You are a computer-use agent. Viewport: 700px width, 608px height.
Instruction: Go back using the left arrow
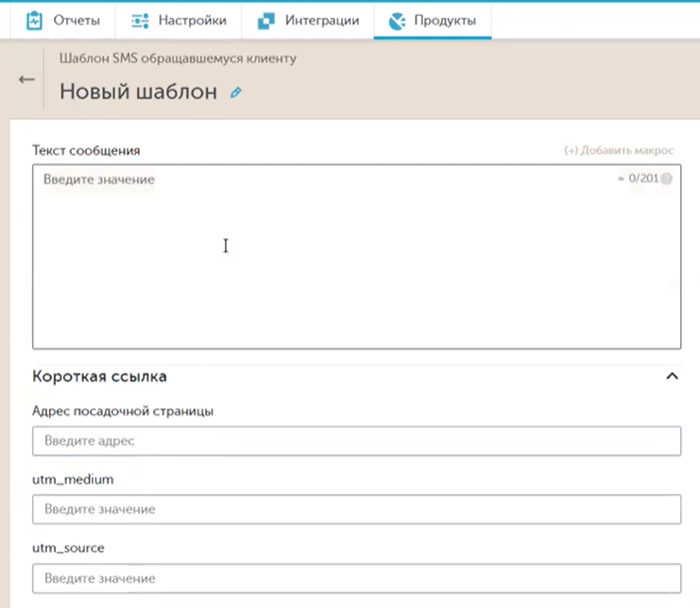26,79
